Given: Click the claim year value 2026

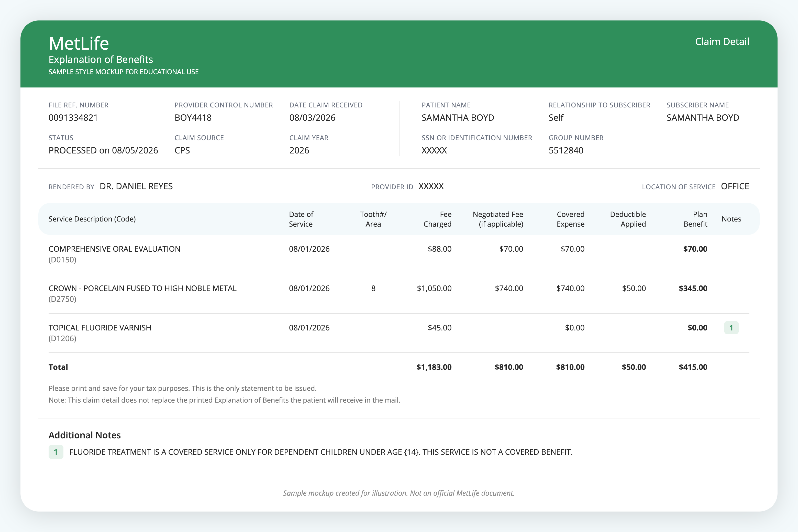Looking at the screenshot, I should click(299, 150).
